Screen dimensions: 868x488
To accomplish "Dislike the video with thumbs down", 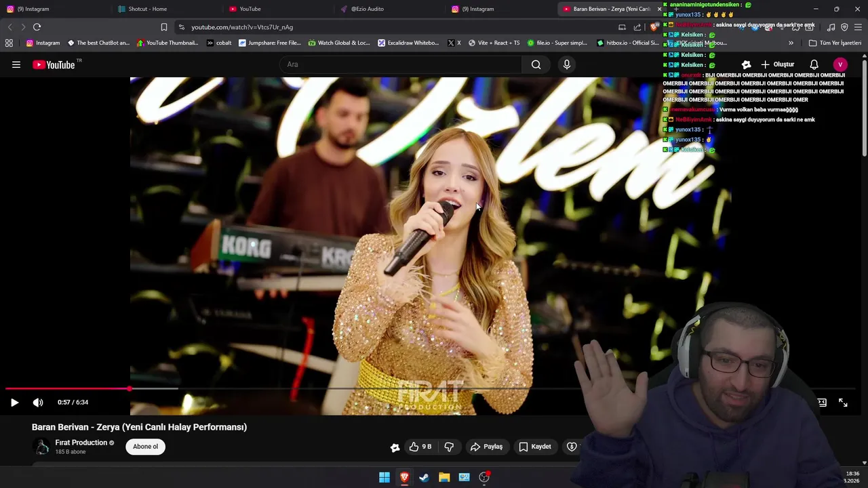I will (449, 447).
